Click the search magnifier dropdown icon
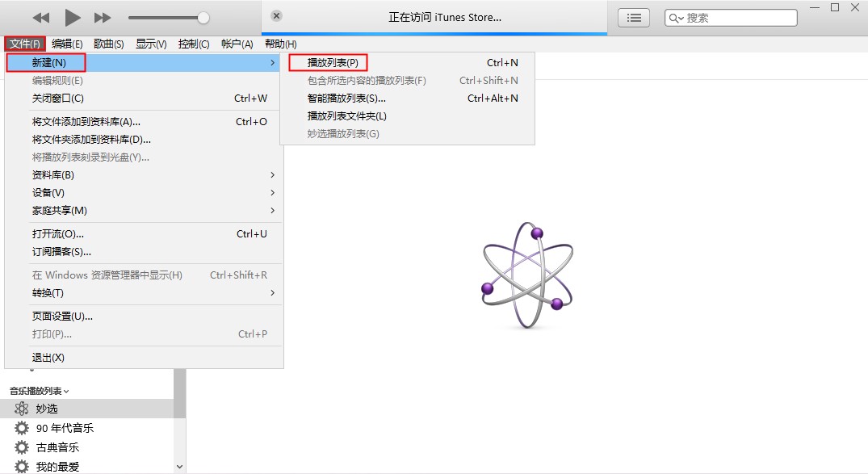 [x=677, y=19]
